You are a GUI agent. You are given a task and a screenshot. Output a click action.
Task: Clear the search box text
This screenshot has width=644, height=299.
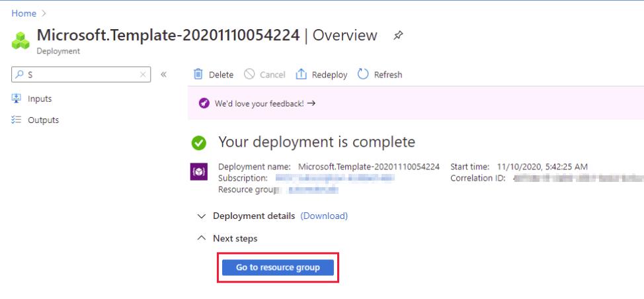point(142,75)
